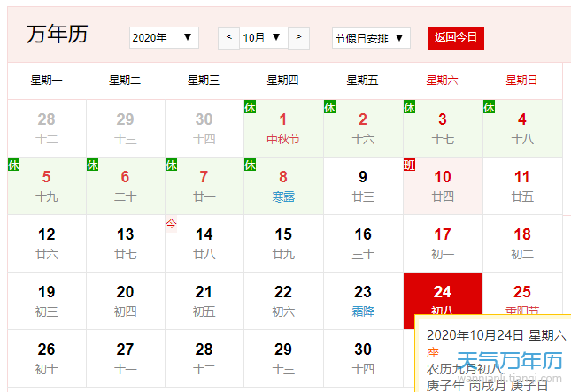
Task: Click grayed date 28 十二 of September
Action: (x=47, y=128)
